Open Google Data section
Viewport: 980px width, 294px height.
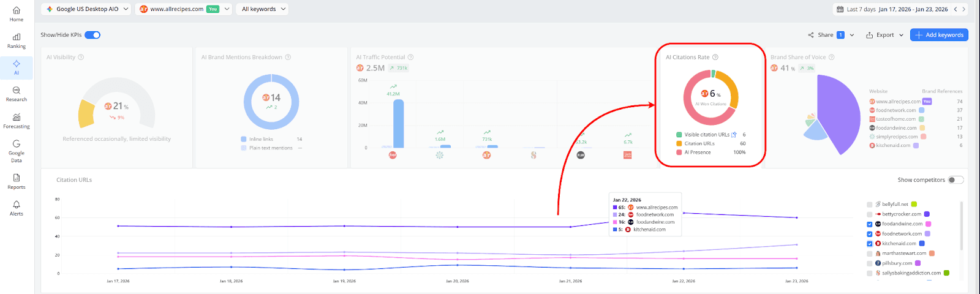click(x=17, y=151)
